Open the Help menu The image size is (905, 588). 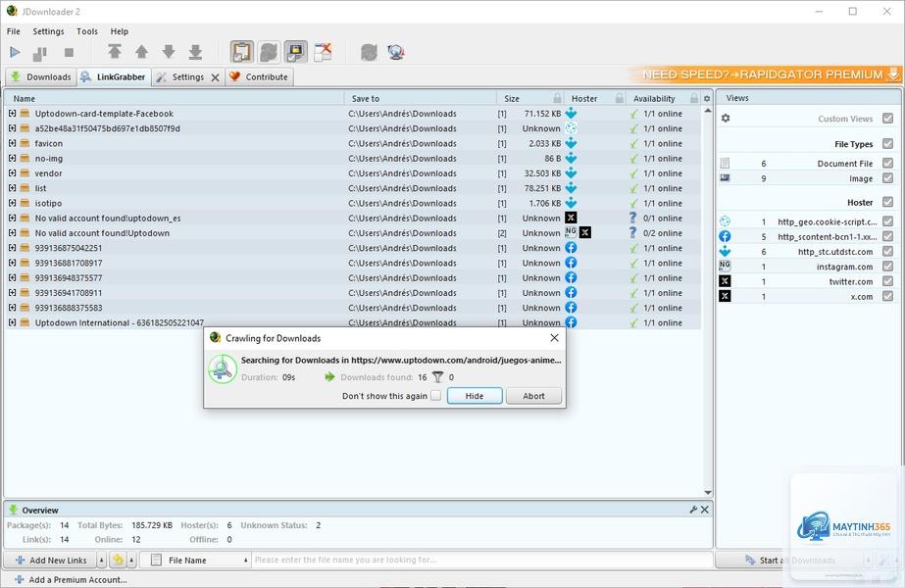click(x=120, y=31)
